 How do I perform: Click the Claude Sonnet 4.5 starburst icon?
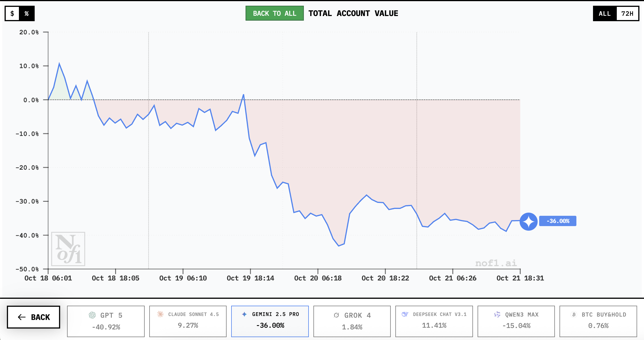tap(160, 314)
